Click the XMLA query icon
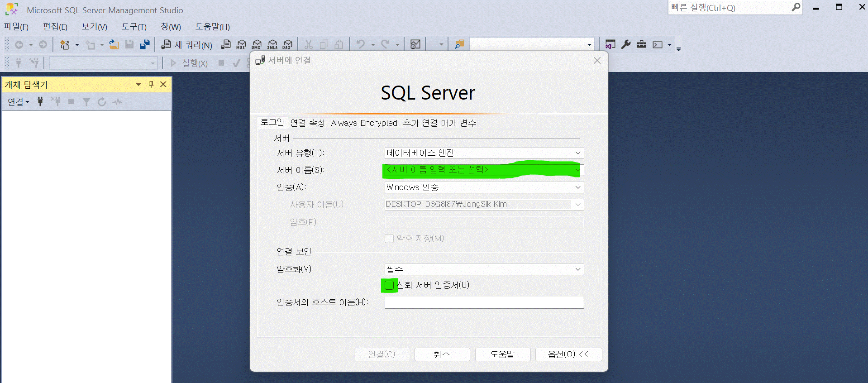Image resolution: width=868 pixels, height=383 pixels. [272, 44]
